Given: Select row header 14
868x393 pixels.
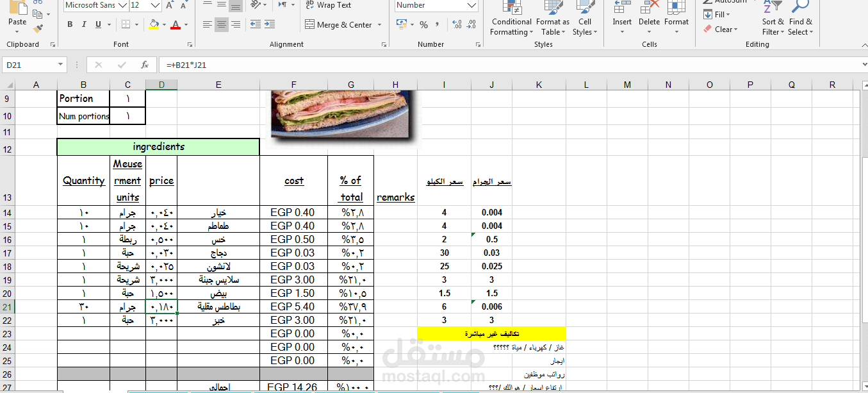Looking at the screenshot, I should [7, 212].
